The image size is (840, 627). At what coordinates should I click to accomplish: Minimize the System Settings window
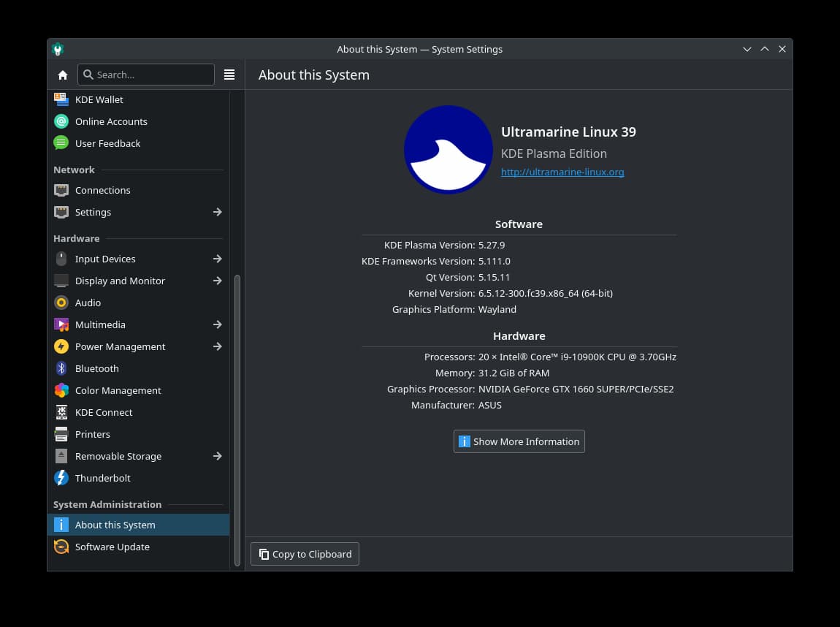[747, 49]
